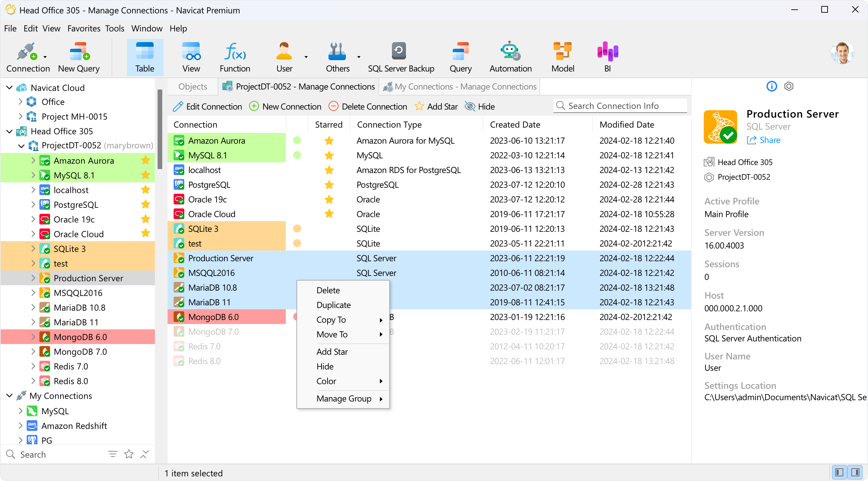Open the BI chart tool
This screenshot has width=868, height=481.
point(607,52)
